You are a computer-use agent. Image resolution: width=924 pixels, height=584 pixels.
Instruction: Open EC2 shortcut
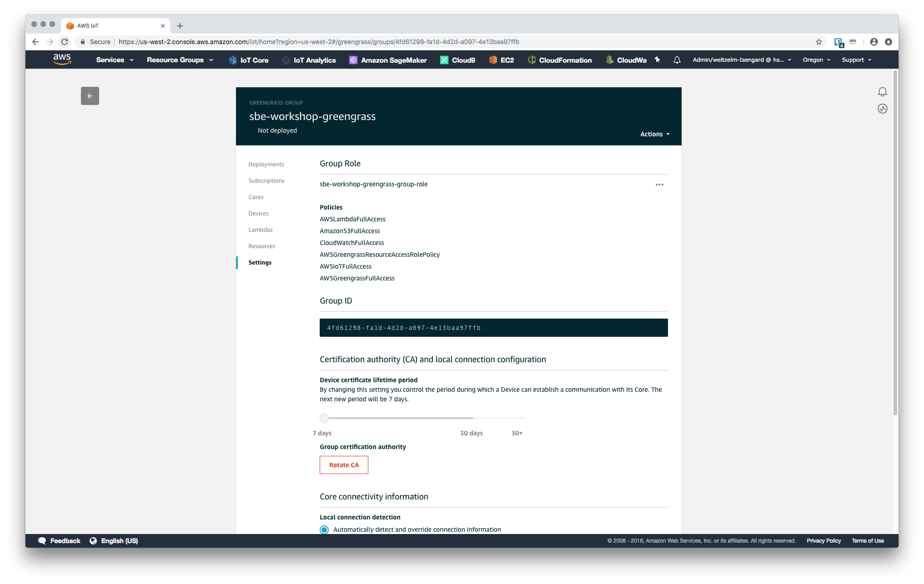coord(502,60)
